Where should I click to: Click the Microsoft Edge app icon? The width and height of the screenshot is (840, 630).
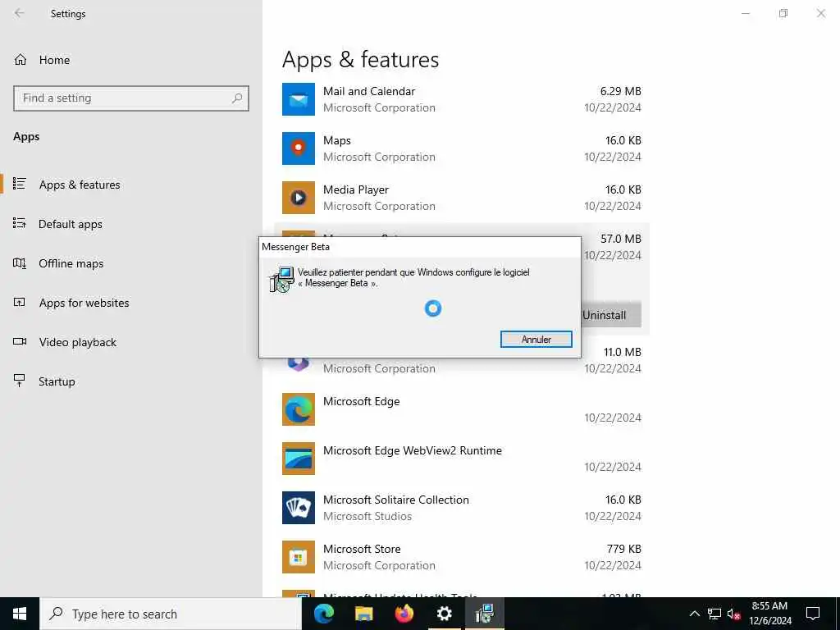click(x=299, y=409)
